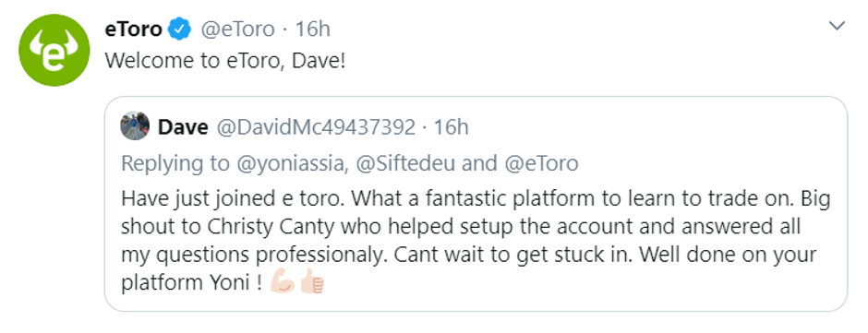Click the thumbs up emoji
This screenshot has width=868, height=333.
tap(312, 282)
